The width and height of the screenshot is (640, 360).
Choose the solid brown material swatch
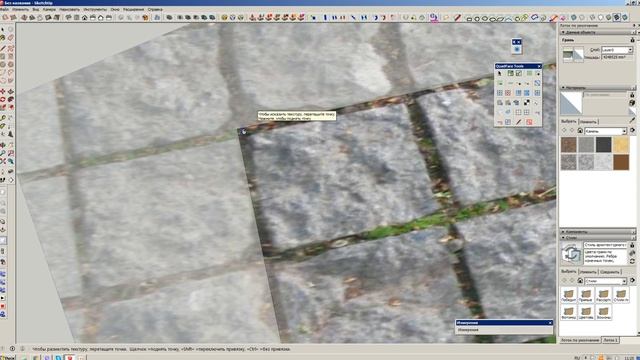[x=621, y=162]
